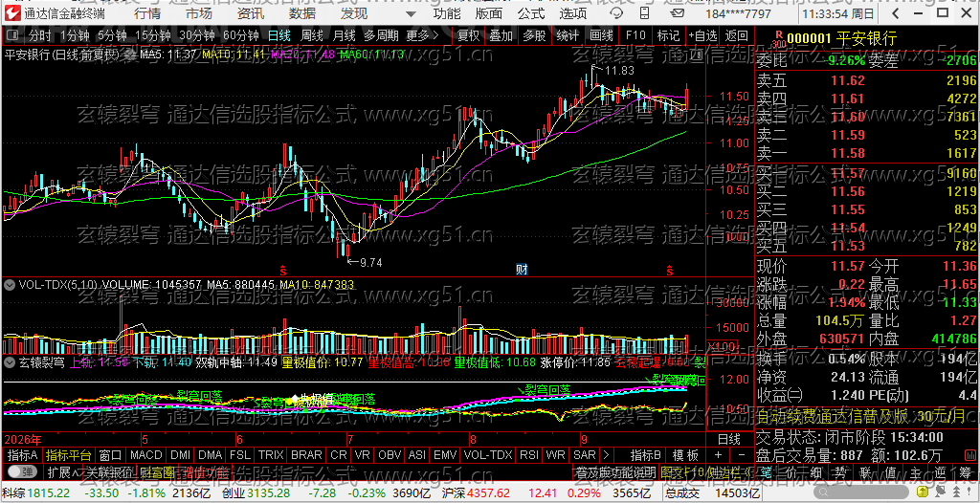Click the chat bubble icon in title bar
This screenshot has height=503, width=980.
[x=615, y=13]
